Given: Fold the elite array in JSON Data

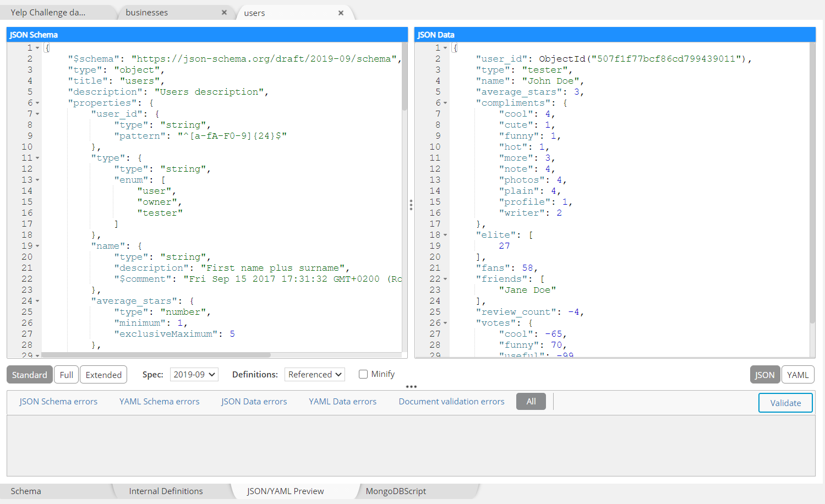Looking at the screenshot, I should pyautogui.click(x=445, y=235).
